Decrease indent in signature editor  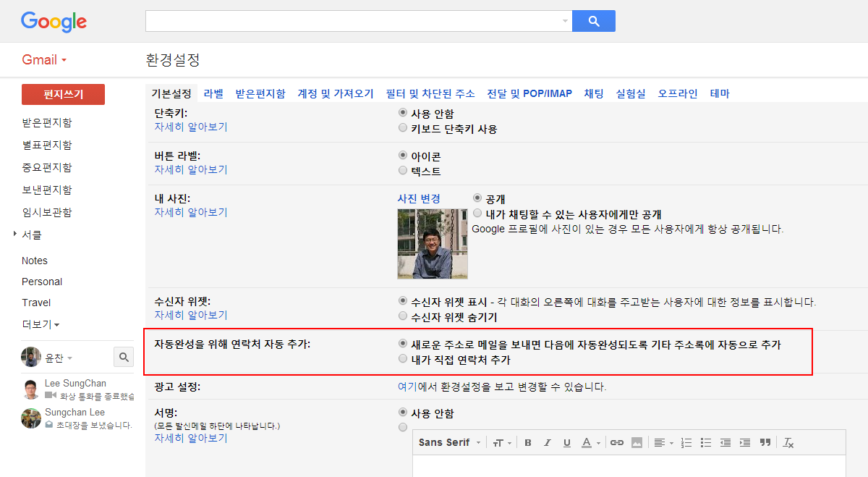pos(726,442)
